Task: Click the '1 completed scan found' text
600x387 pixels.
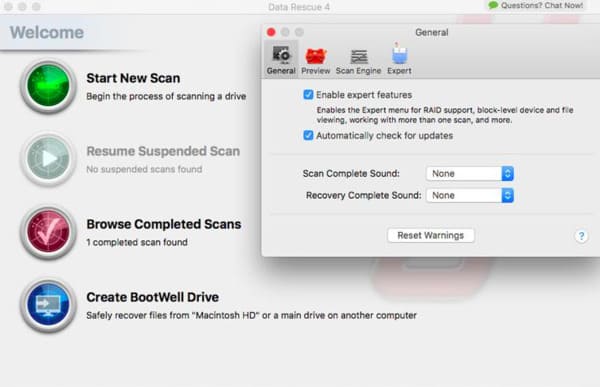Action: (x=137, y=242)
